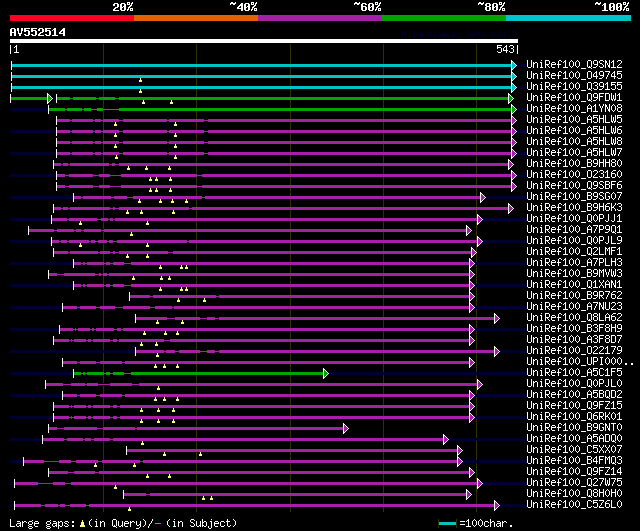
Task: Open the hit UniRef100_A5HLW5
Action: 574,119
